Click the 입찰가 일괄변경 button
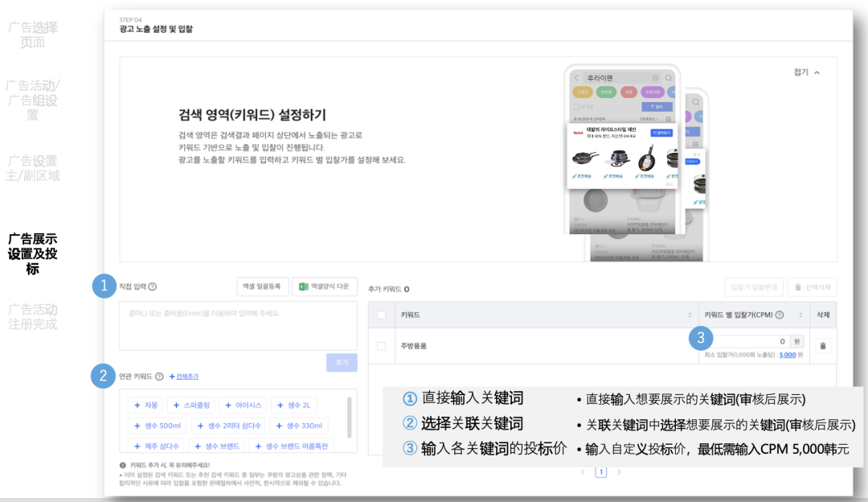The width and height of the screenshot is (868, 502). [754, 287]
